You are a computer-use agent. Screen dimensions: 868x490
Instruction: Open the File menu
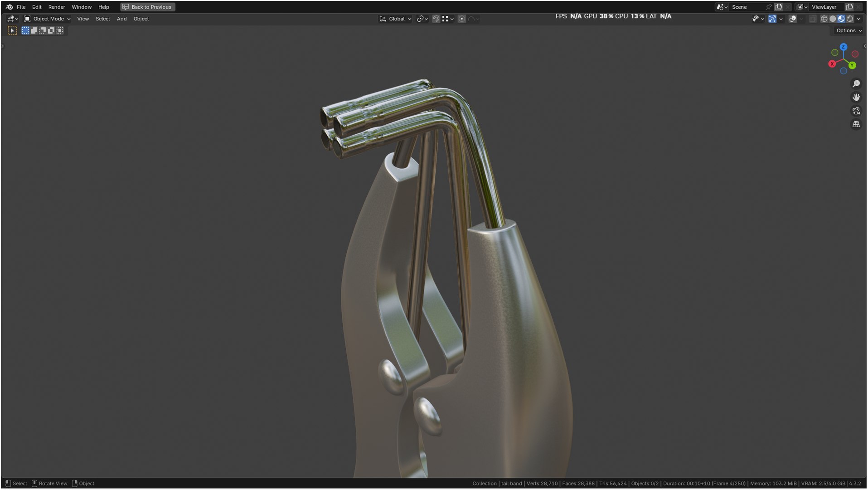click(x=21, y=7)
